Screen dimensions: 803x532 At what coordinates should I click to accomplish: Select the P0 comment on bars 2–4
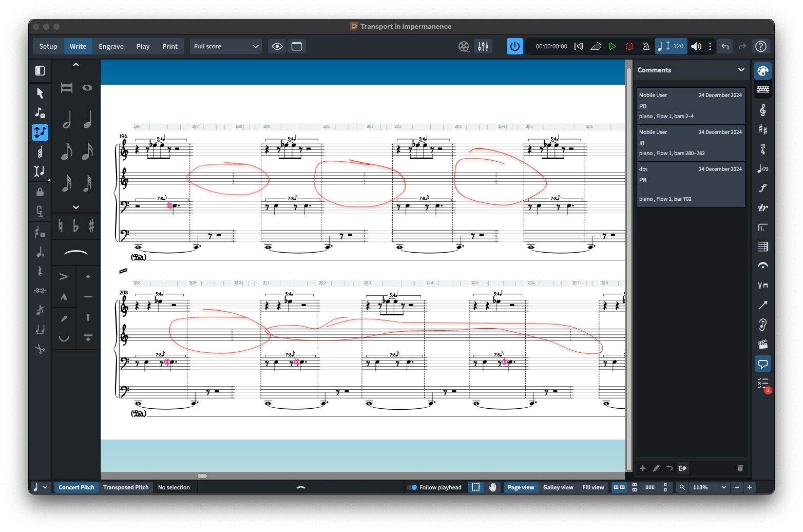pyautogui.click(x=691, y=106)
